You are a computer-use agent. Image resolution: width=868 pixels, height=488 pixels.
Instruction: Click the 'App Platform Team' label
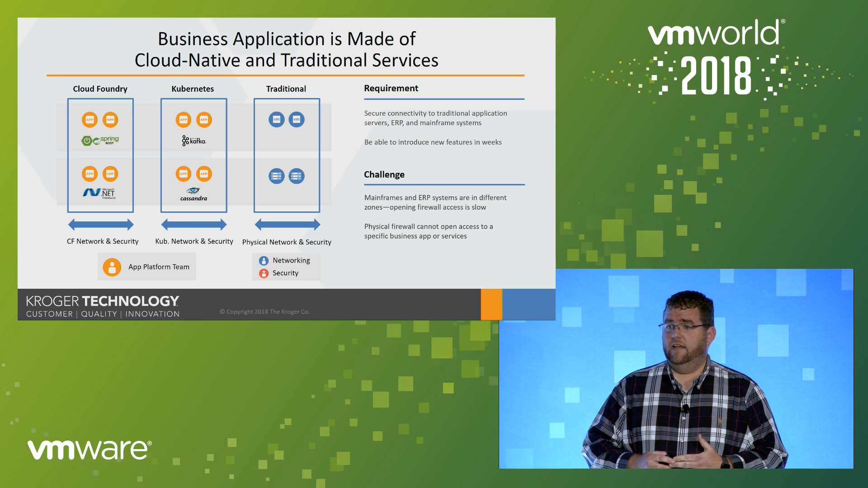(x=159, y=267)
